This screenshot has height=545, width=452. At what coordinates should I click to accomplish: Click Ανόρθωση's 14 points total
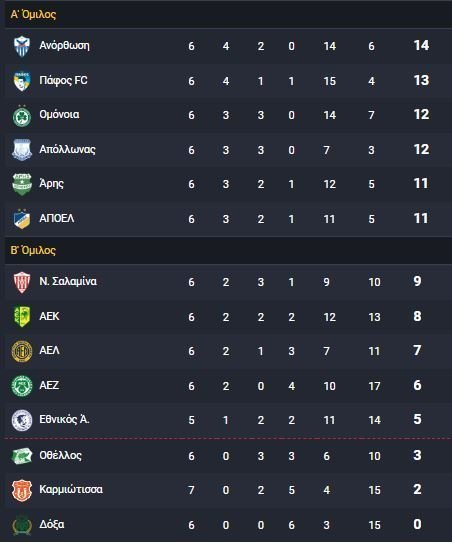421,45
